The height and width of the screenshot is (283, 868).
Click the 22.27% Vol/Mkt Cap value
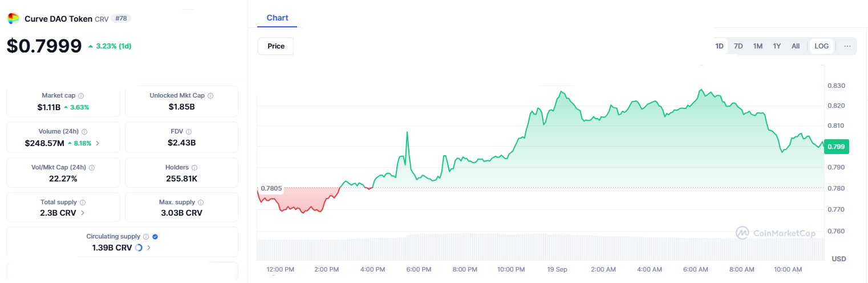coord(63,179)
